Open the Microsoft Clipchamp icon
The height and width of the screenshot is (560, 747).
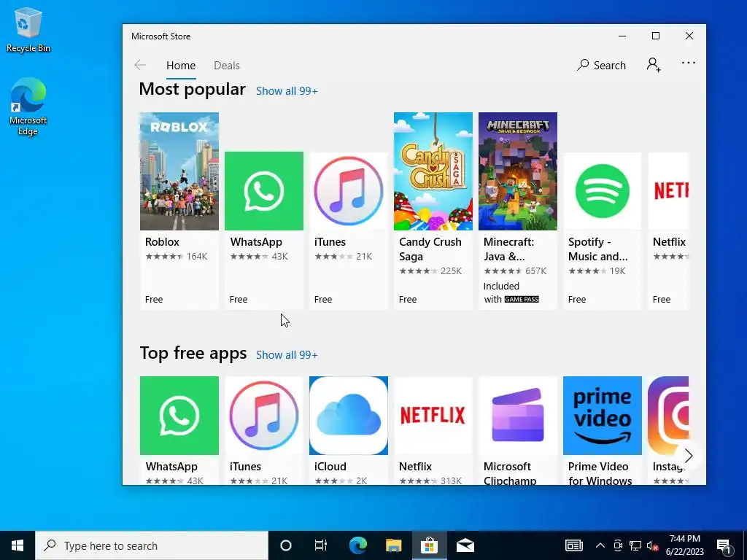point(518,416)
